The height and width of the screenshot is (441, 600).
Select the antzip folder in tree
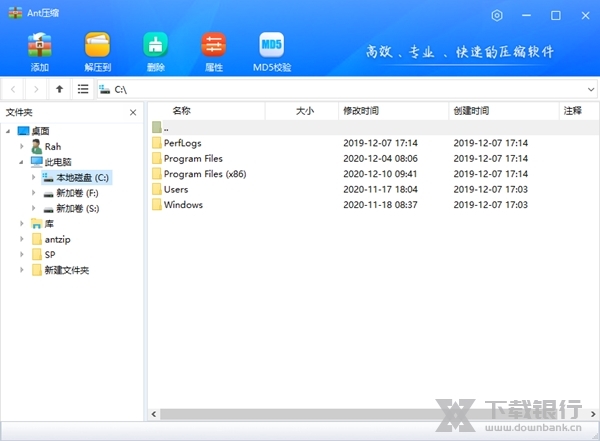(x=51, y=239)
